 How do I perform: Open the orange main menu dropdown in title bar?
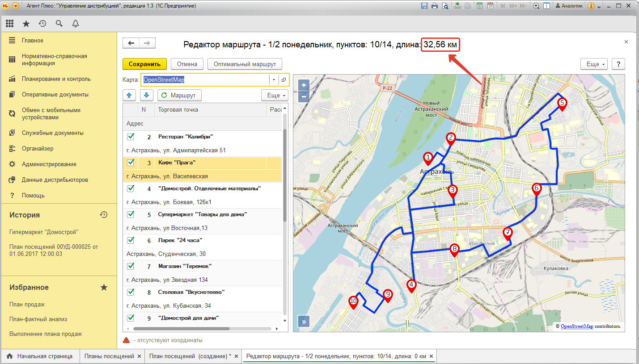tap(16, 6)
